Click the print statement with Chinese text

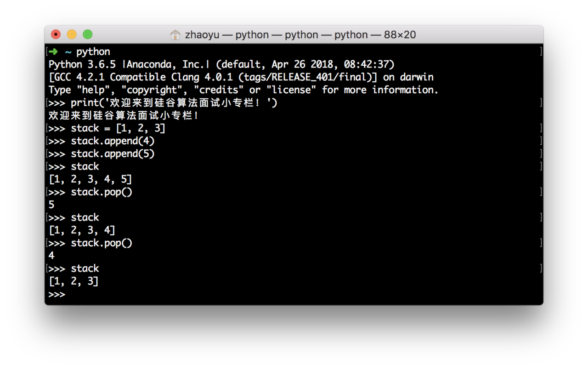click(174, 102)
